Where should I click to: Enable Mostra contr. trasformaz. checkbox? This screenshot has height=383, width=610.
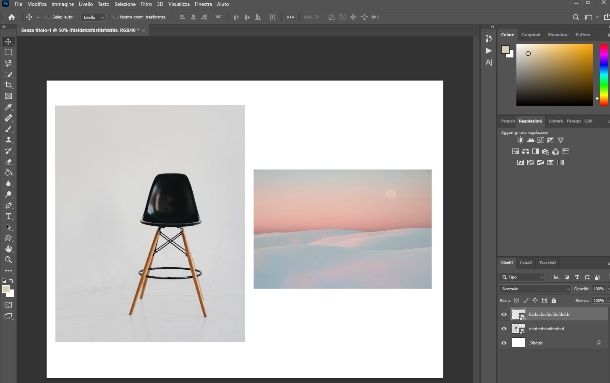(x=115, y=17)
